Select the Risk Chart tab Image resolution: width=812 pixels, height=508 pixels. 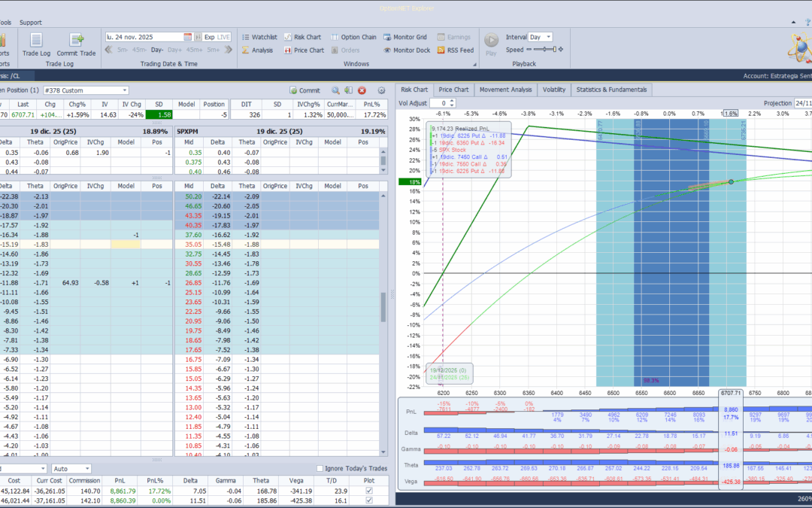tap(414, 89)
